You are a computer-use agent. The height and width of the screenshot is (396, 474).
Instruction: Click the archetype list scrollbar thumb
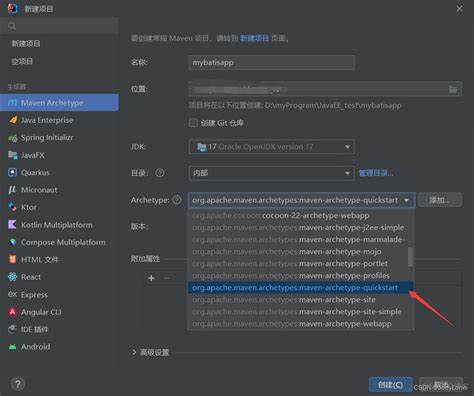[410, 257]
